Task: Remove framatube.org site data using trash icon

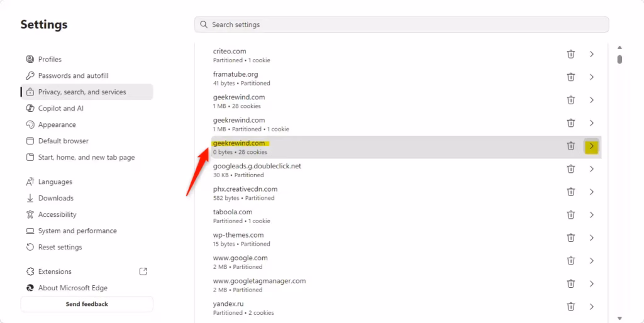Action: 570,77
